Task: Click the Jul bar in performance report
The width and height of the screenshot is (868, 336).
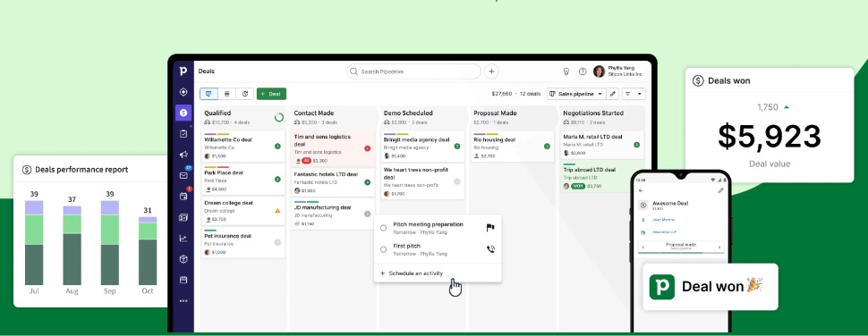Action: click(34, 242)
